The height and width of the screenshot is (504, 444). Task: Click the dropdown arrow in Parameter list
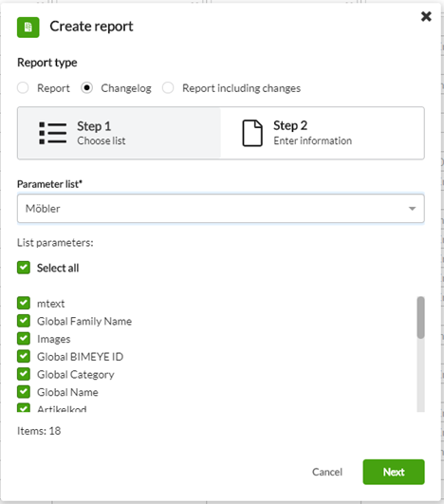[x=412, y=209]
